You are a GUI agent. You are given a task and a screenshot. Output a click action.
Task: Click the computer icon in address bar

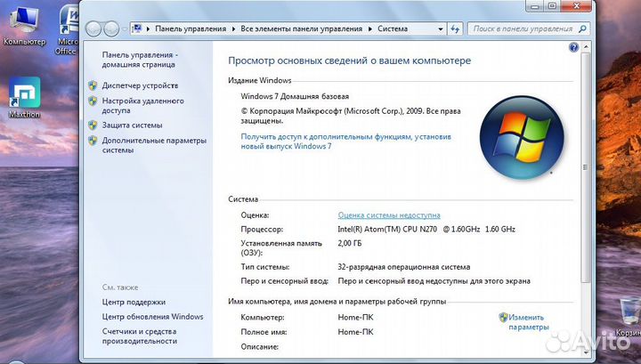coord(137,28)
